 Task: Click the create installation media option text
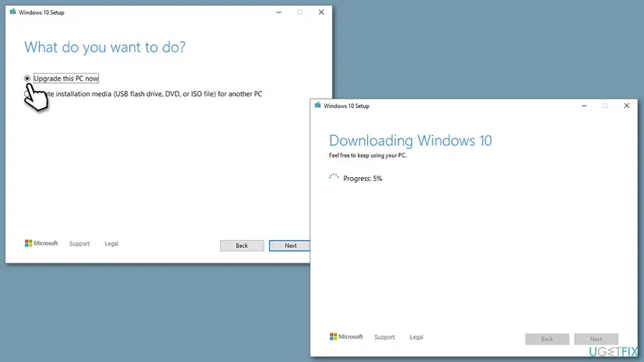[155, 94]
